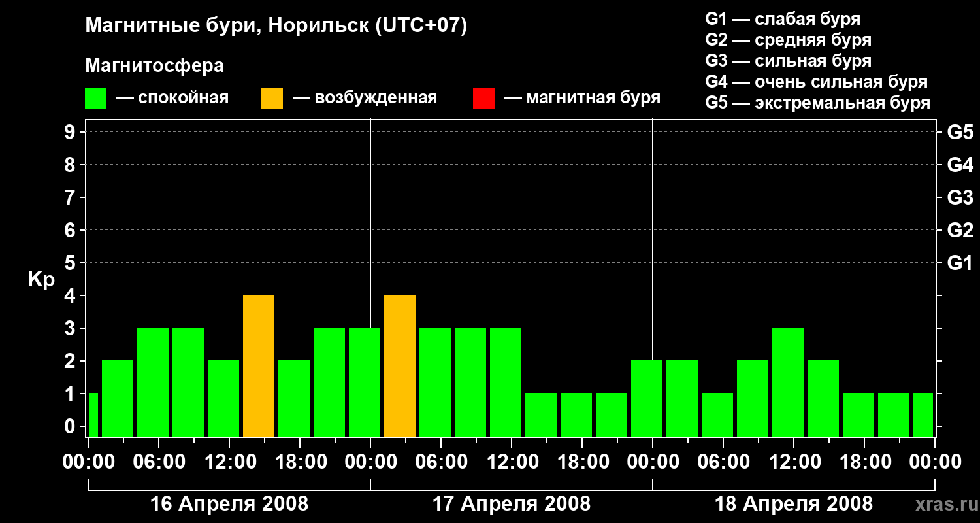Click the 12:00 time label of 18 Апреля
The width and height of the screenshot is (980, 523).
(794, 462)
